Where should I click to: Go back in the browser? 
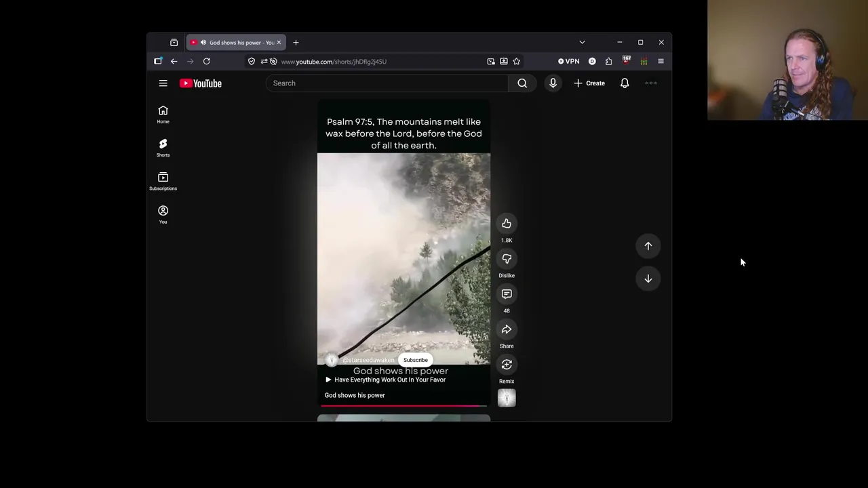pos(174,61)
